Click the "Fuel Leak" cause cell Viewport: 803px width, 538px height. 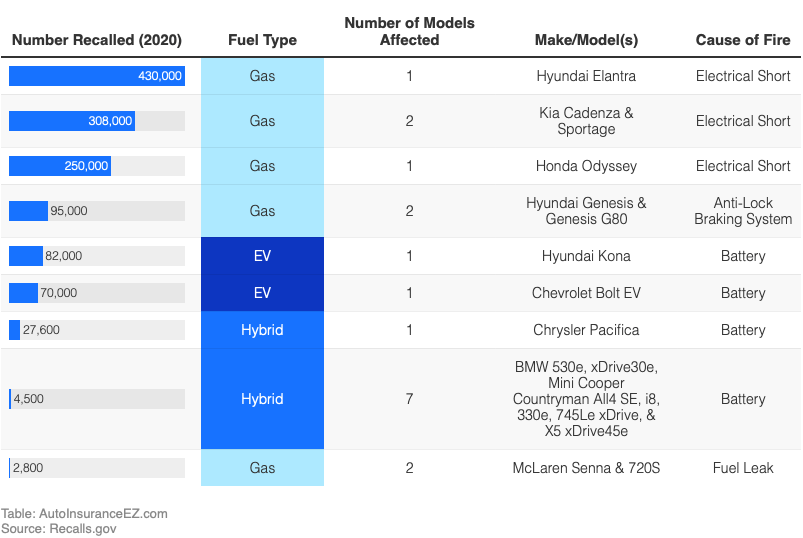[743, 468]
